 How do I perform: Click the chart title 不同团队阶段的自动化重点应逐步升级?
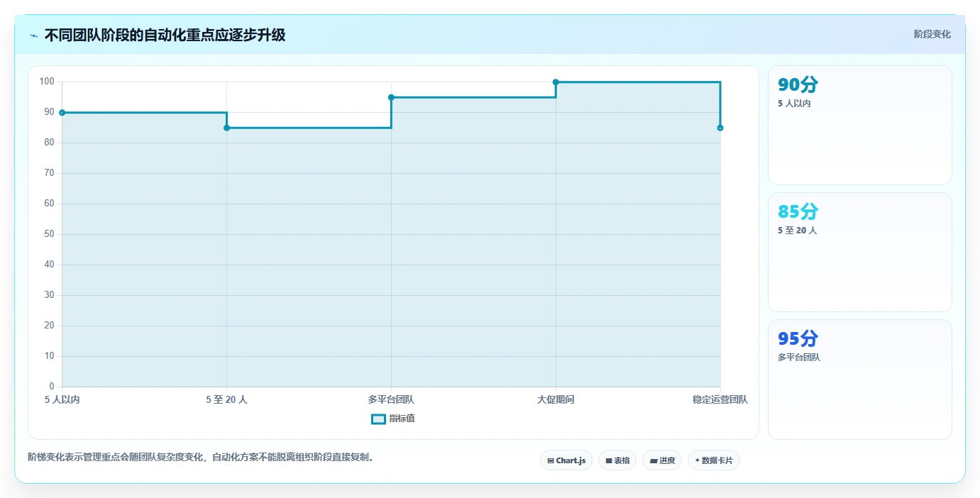point(165,35)
